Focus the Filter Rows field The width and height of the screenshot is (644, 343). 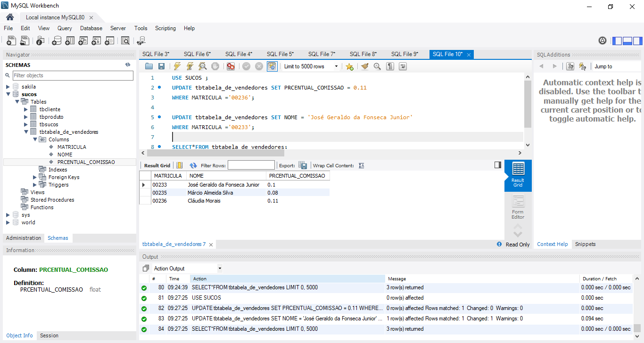251,165
